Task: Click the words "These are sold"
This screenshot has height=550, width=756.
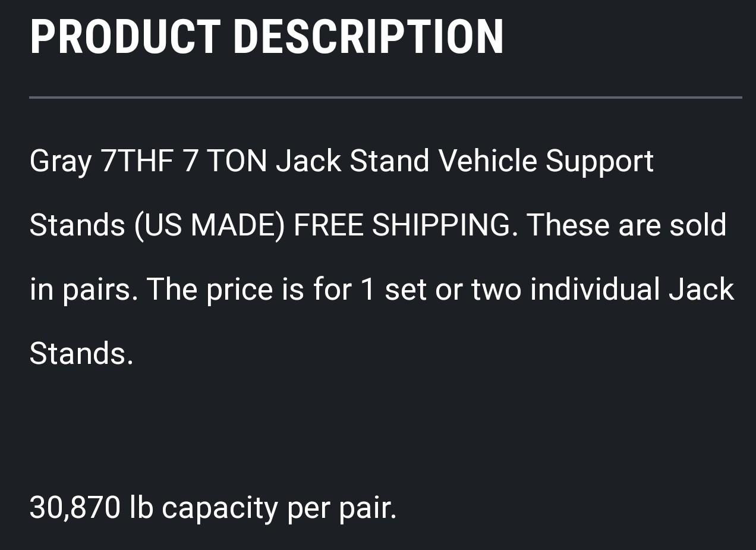Action: (x=626, y=225)
